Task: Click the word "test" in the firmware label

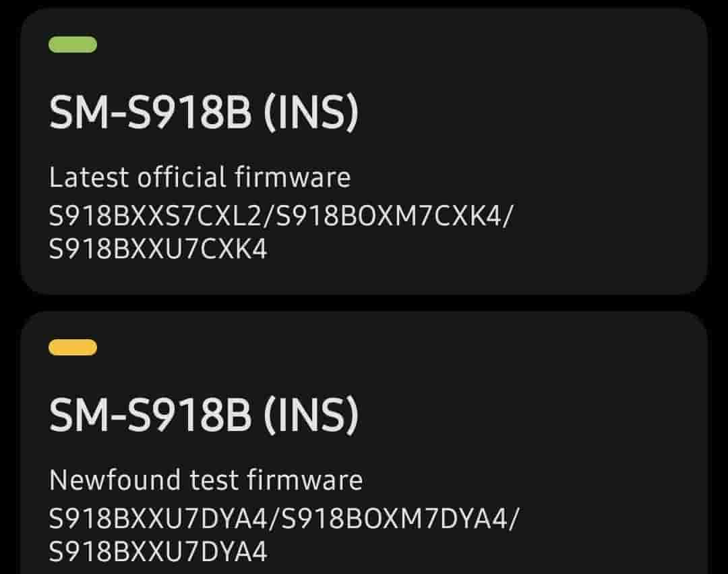Action: click(x=212, y=481)
